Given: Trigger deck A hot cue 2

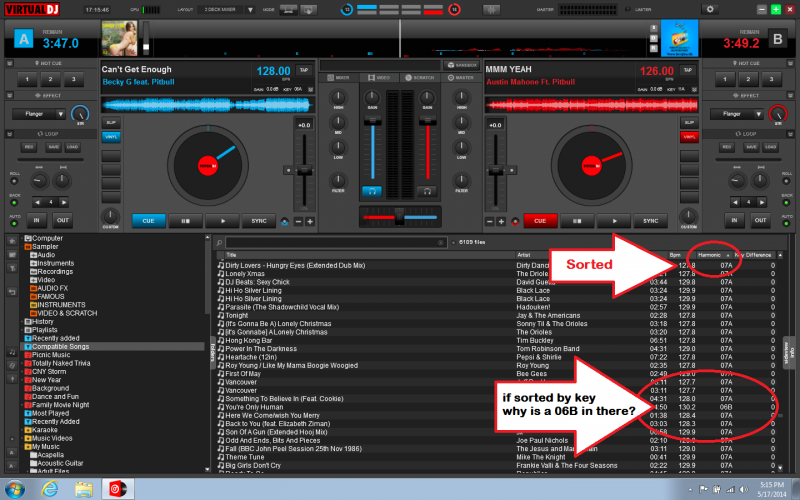Looking at the screenshot, I should coord(50,80).
